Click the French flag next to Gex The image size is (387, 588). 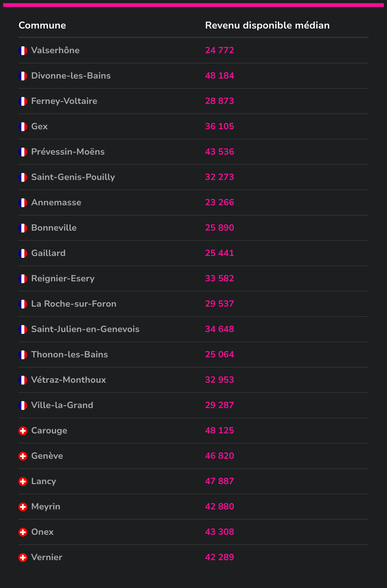23,127
